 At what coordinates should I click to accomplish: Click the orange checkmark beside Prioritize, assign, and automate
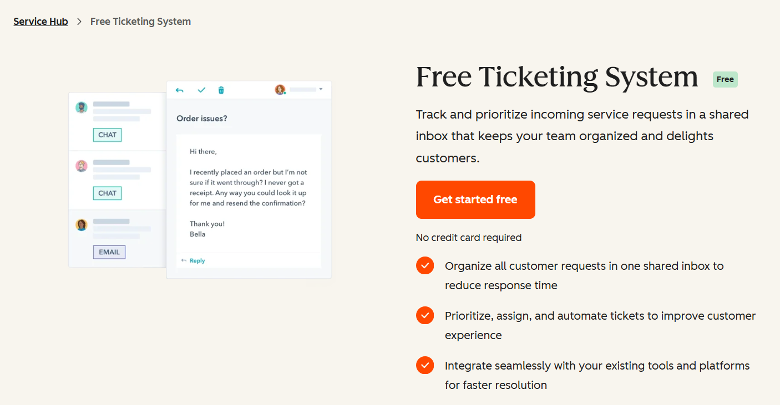tap(425, 315)
